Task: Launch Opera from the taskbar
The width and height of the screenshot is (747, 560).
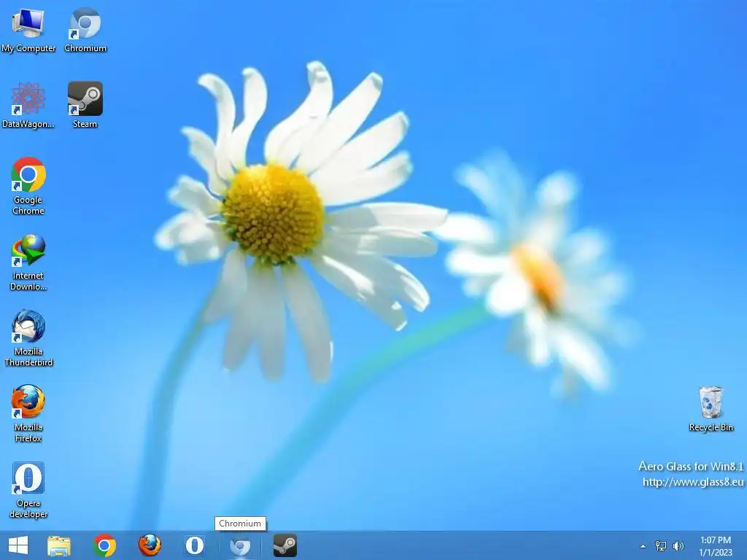Action: point(195,545)
